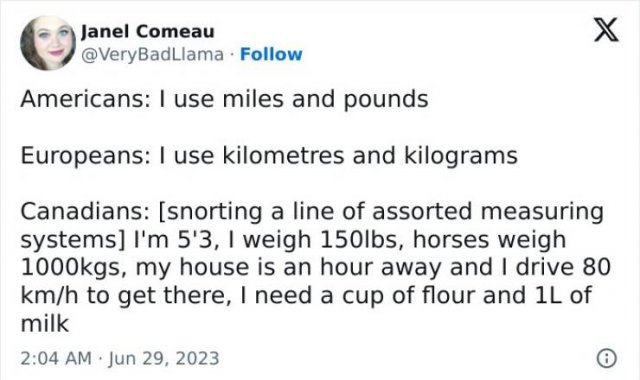This screenshot has width=640, height=380.
Task: Click the word Canadians in the tweet
Action: click(x=85, y=212)
